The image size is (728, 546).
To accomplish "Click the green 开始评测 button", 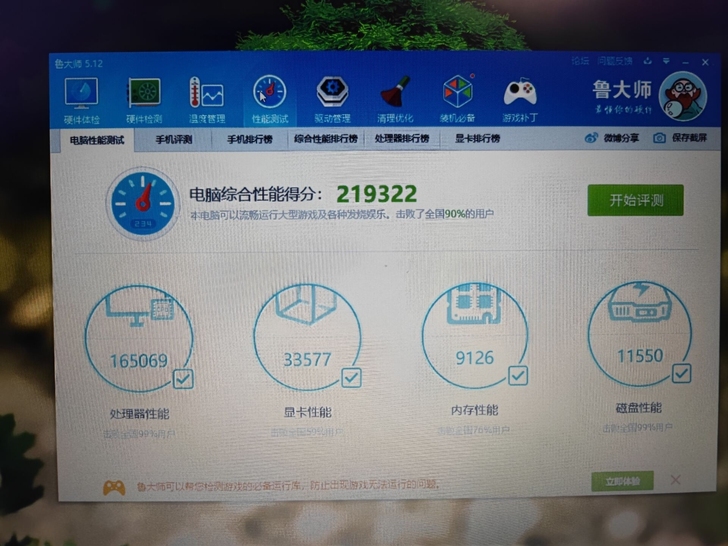I will point(636,200).
